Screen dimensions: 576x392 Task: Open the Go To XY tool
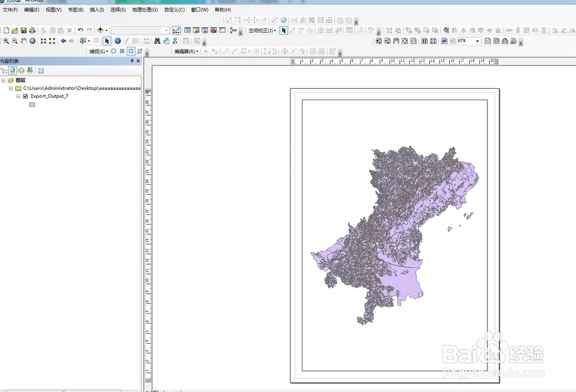[x=175, y=41]
